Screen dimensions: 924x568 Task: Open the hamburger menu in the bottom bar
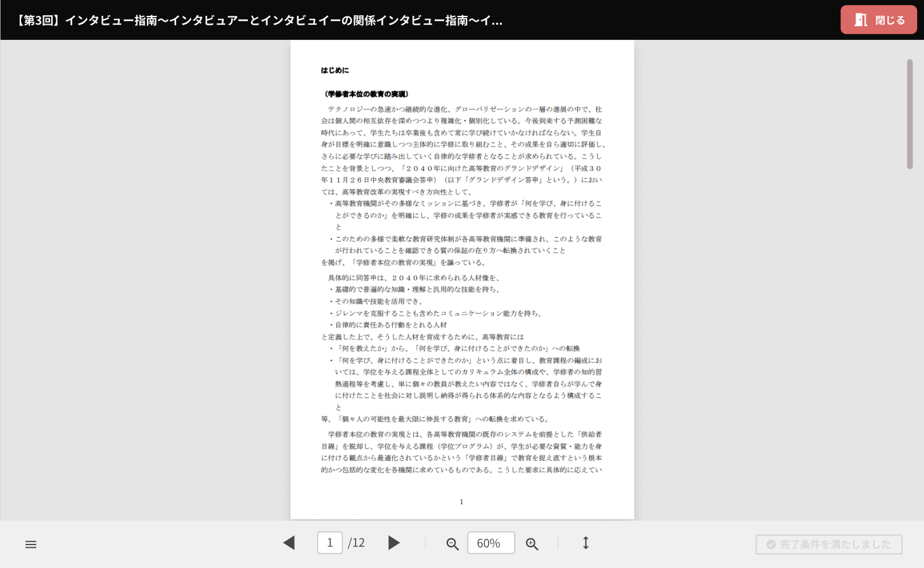click(x=30, y=544)
